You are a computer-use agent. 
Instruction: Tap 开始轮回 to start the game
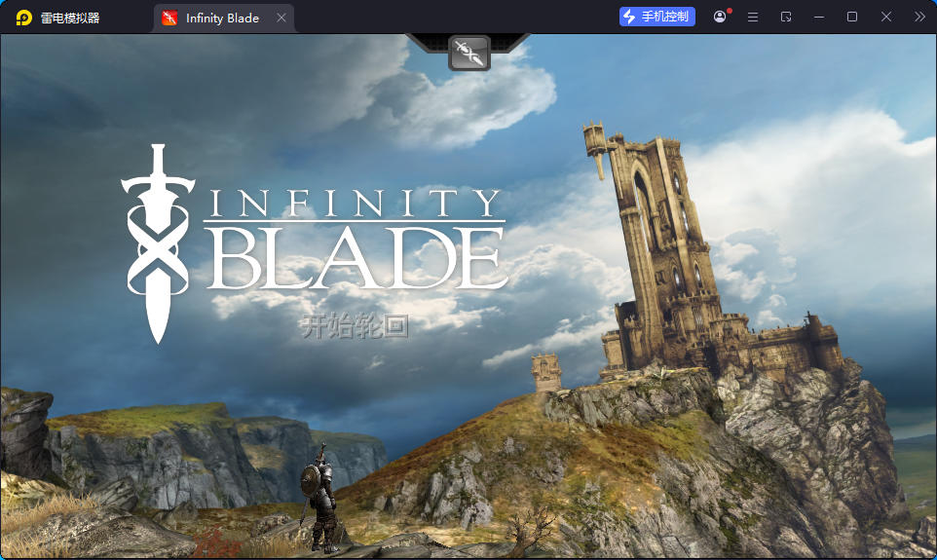tap(355, 326)
